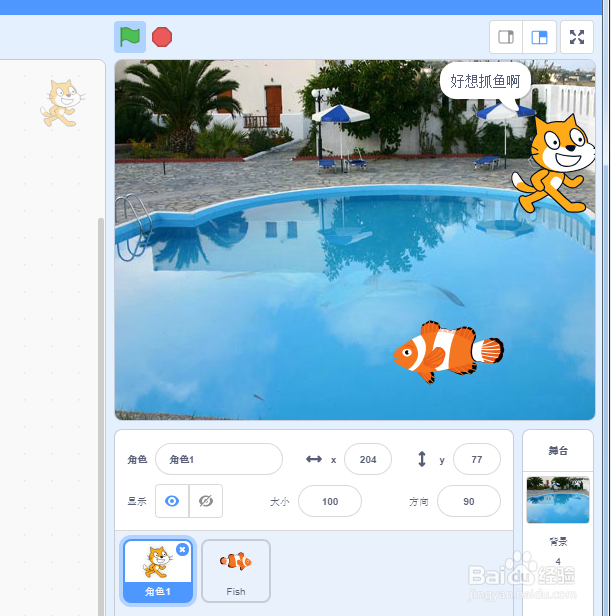Click the horizontal x arrows icon
611x616 pixels.
314,459
